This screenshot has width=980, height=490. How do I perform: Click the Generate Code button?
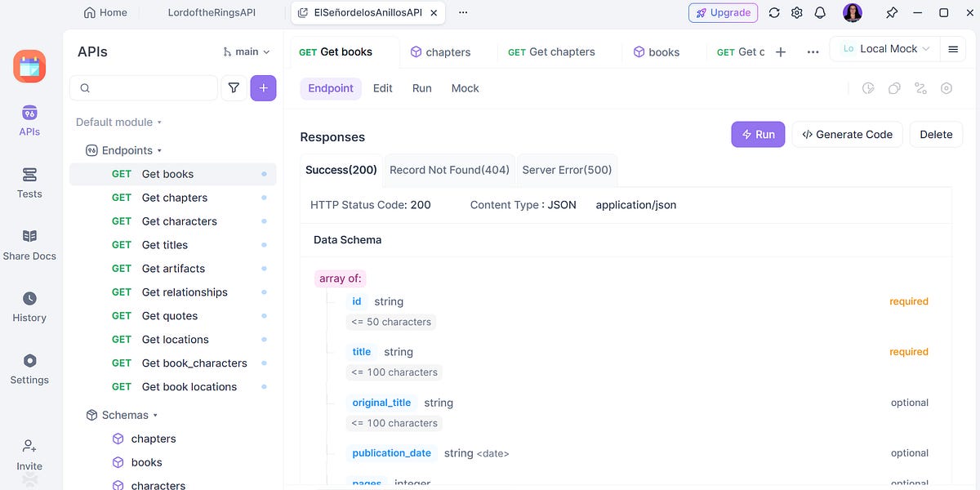pos(847,135)
